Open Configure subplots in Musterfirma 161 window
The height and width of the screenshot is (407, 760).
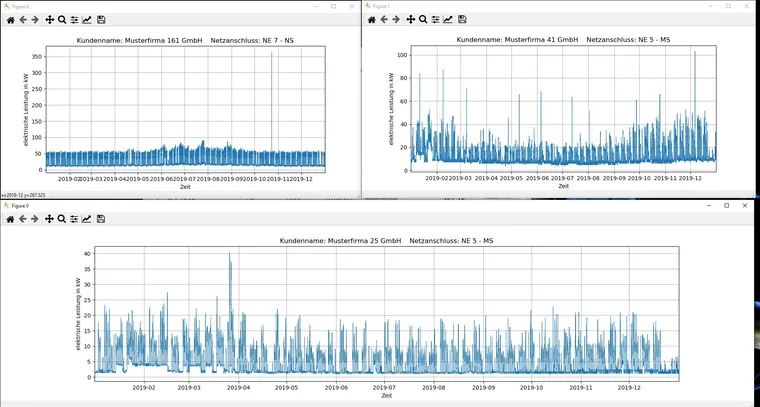74,19
